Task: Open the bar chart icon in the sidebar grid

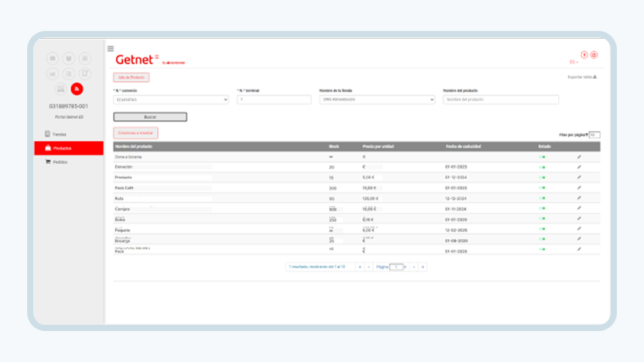Action: click(x=53, y=74)
